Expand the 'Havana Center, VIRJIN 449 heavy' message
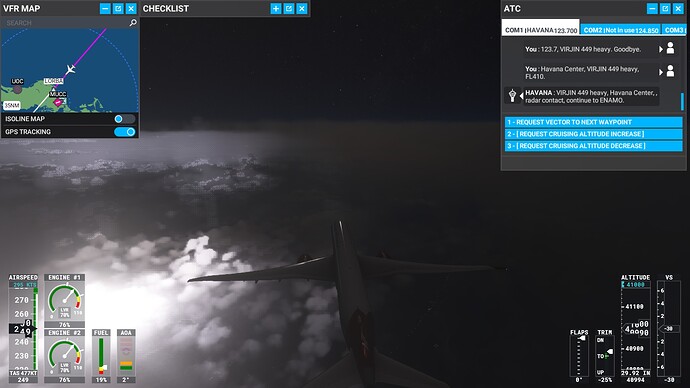690x388 pixels. point(661,72)
